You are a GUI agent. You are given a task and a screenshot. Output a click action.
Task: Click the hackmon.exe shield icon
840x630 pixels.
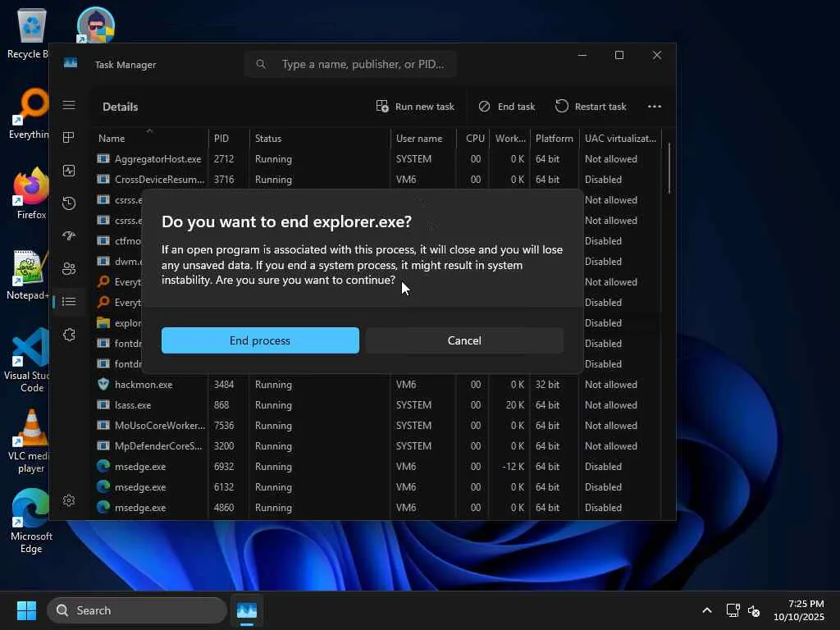[103, 384]
